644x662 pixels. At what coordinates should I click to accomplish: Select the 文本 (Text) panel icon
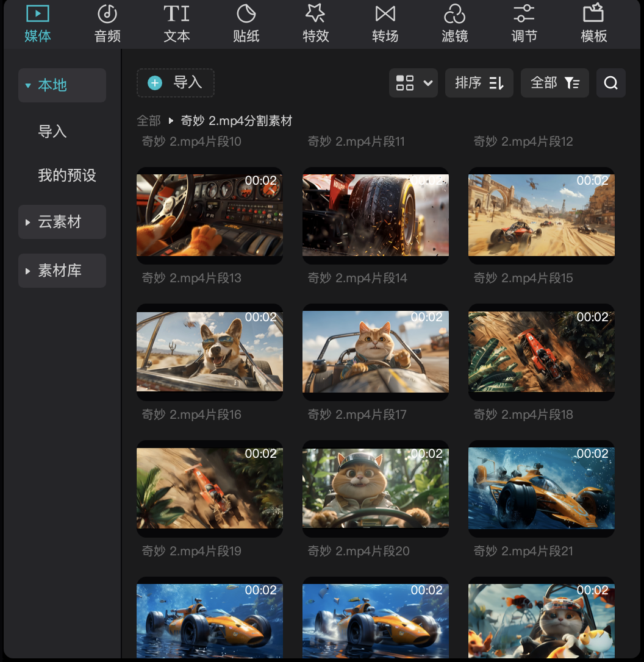176,23
